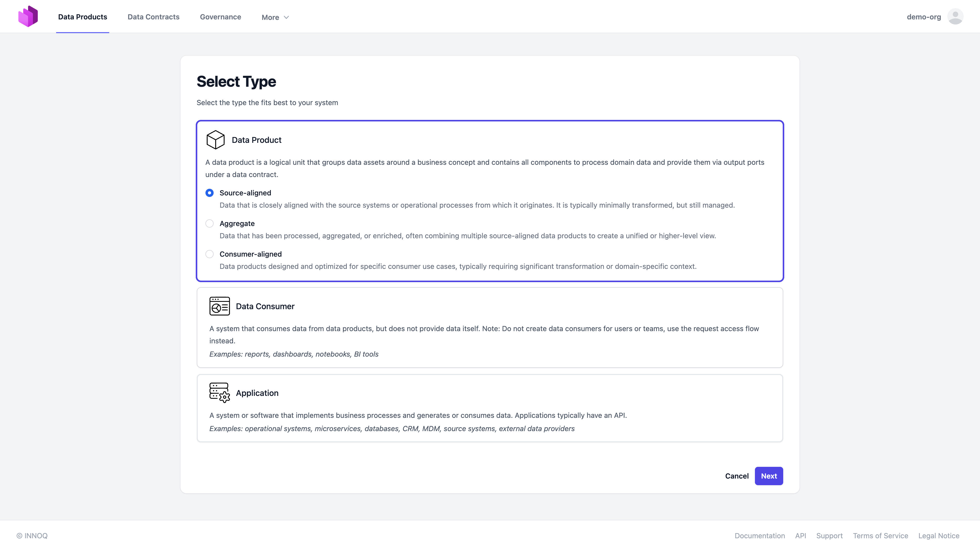Select the Data Consumer card heading

pyautogui.click(x=265, y=306)
